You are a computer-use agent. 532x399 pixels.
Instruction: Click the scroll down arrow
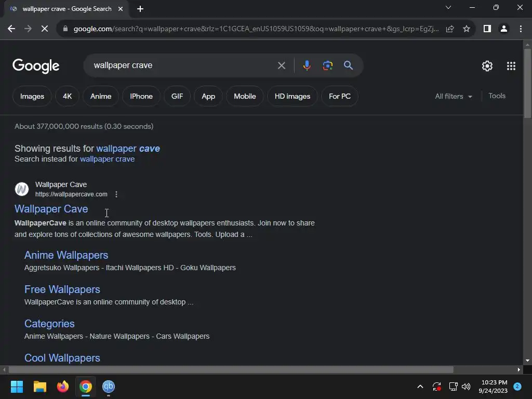pos(527,361)
